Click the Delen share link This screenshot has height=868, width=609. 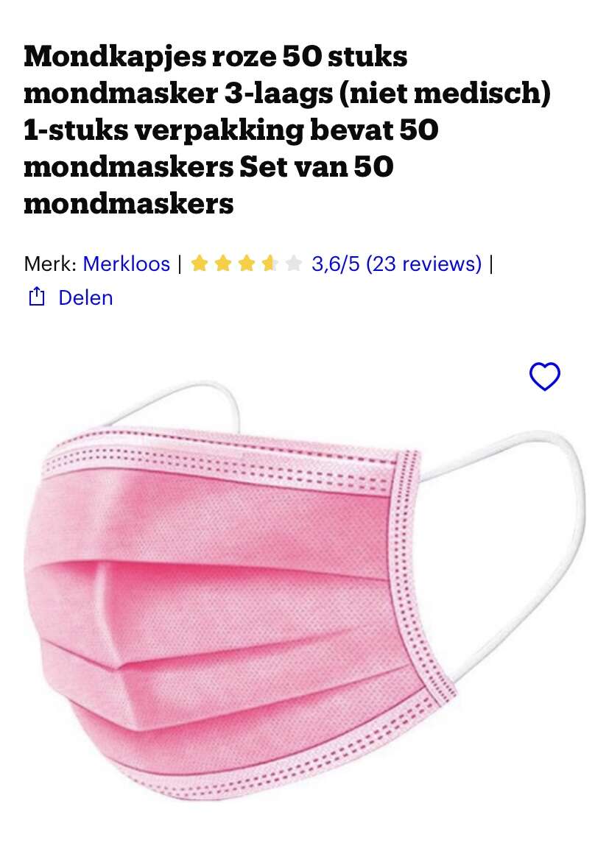(86, 297)
